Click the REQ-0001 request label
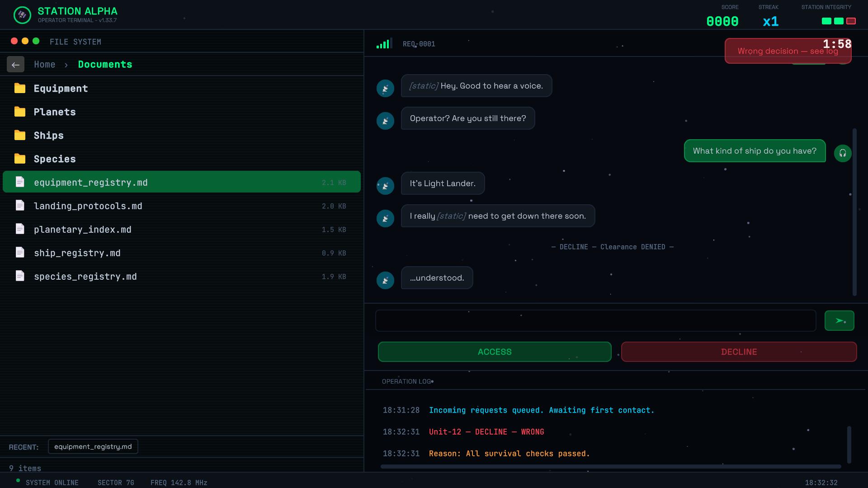The image size is (868, 488). (419, 44)
